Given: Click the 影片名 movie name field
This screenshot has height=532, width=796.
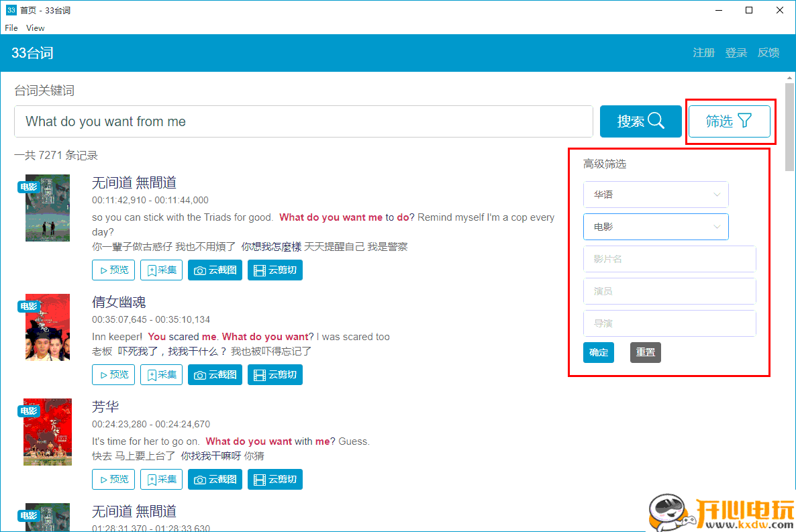Looking at the screenshot, I should (669, 259).
